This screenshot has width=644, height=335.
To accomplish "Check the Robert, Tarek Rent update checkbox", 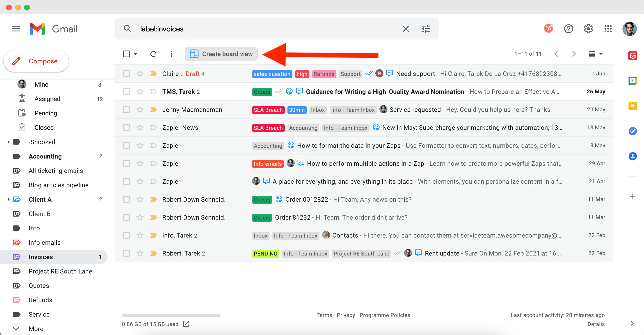I will (x=126, y=253).
